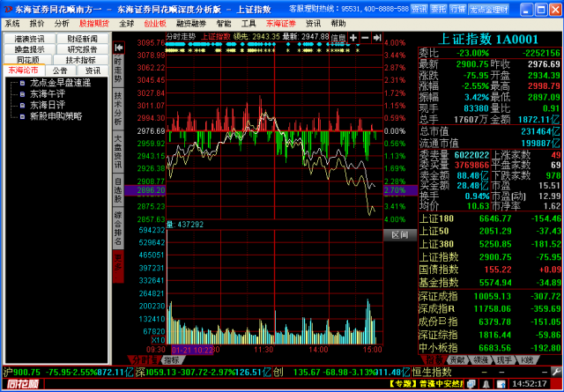Open the 工具 menu
Viewport: 564px width, 392px height.
[x=249, y=24]
